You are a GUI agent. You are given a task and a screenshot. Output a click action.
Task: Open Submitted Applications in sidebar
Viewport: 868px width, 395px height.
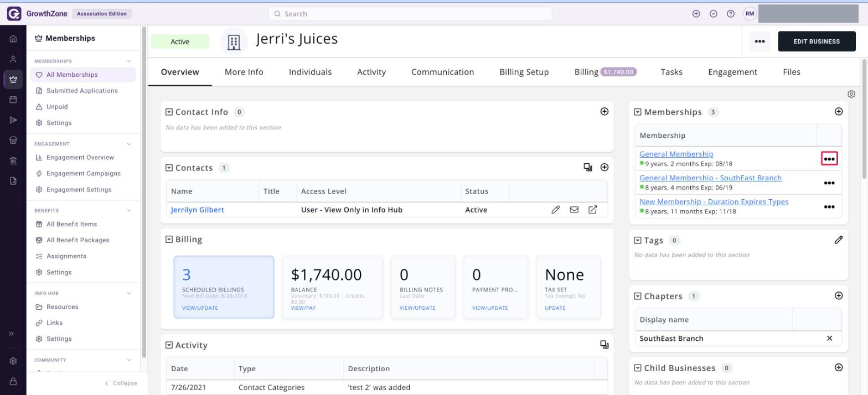tap(82, 91)
